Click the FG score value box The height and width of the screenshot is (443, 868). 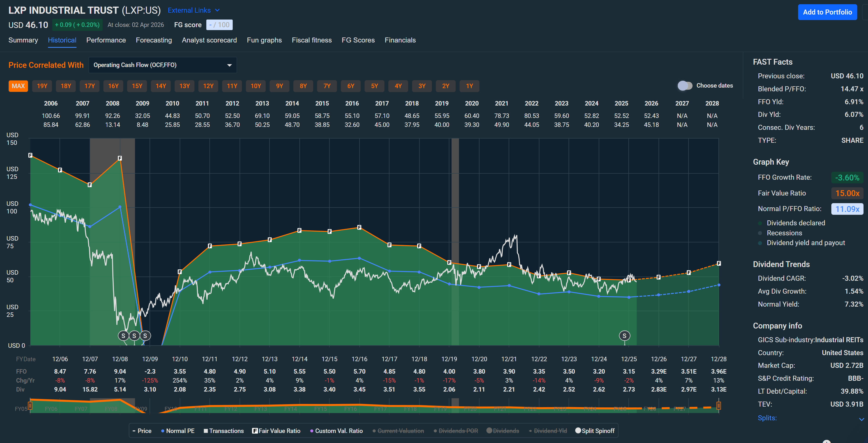point(219,25)
